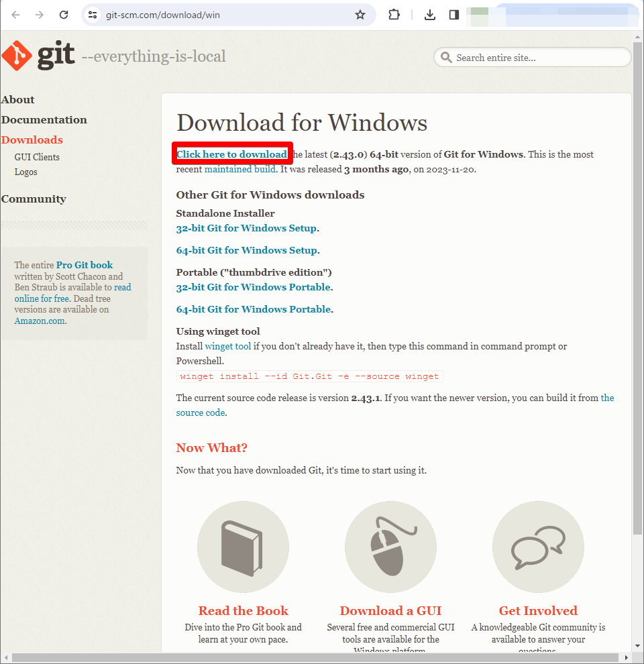Viewport: 644px width, 664px height.
Task: Click the Read the Book heading
Action: click(x=244, y=610)
